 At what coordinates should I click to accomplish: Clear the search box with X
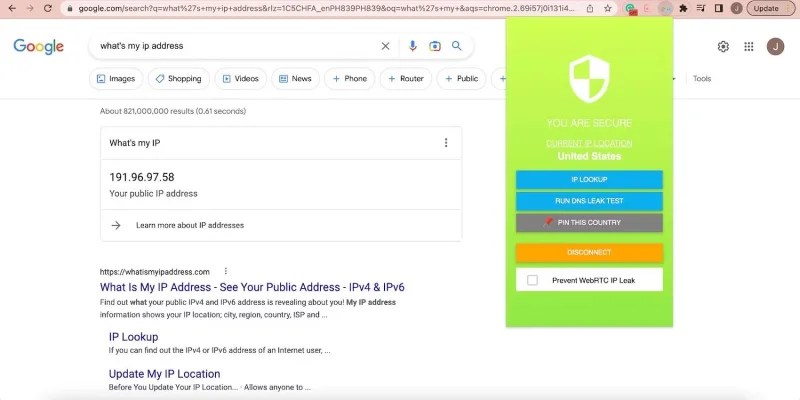(x=385, y=46)
